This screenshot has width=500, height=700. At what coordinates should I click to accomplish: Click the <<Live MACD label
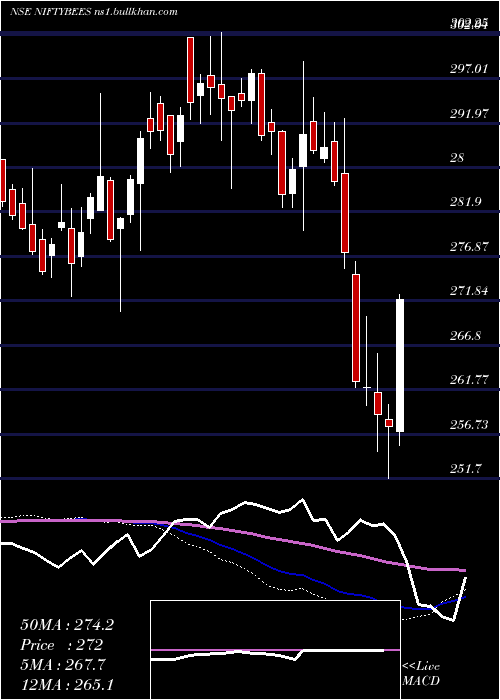[x=421, y=673]
